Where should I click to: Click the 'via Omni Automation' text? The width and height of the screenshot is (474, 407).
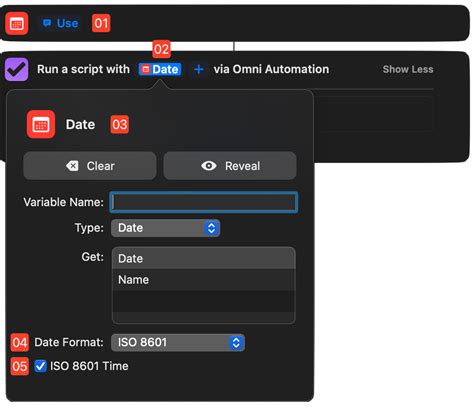coord(271,69)
